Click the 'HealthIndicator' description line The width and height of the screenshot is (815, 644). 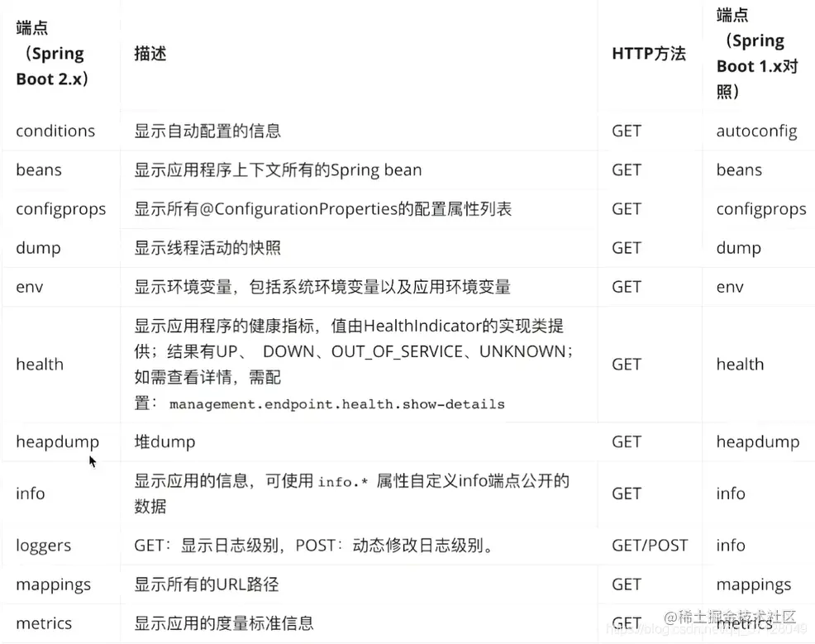(x=349, y=326)
